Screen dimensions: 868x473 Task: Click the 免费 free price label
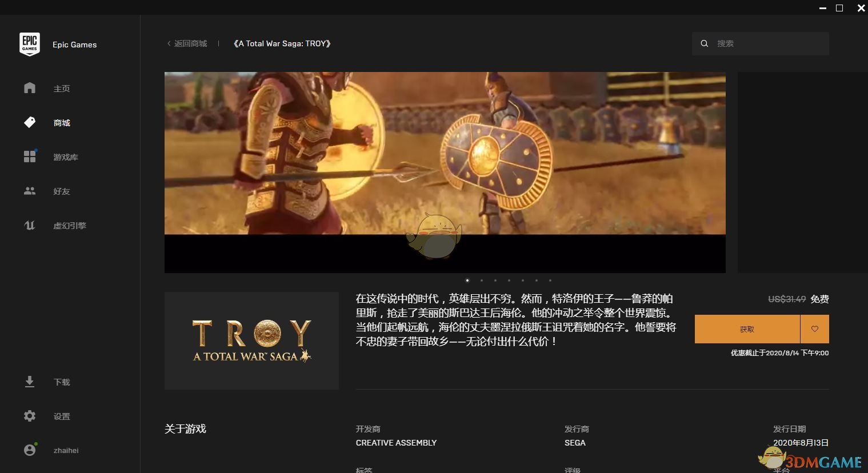click(819, 299)
